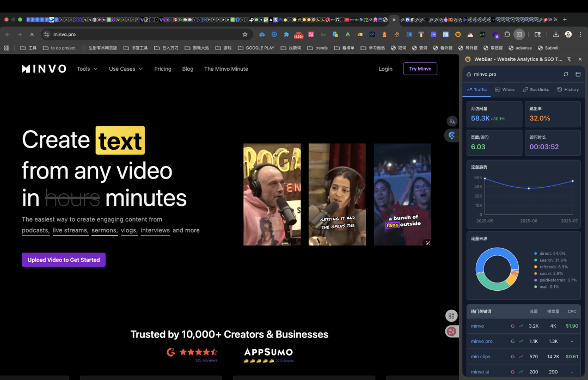Click WebBar window layout icon next to refresh
The width and height of the screenshot is (588, 380).
(578, 74)
